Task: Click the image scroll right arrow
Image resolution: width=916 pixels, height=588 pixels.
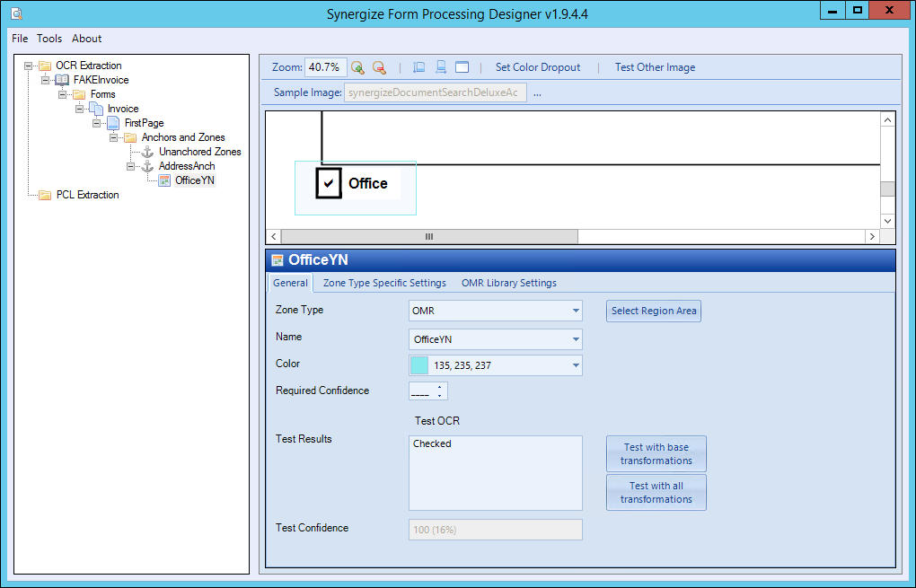Action: point(872,236)
